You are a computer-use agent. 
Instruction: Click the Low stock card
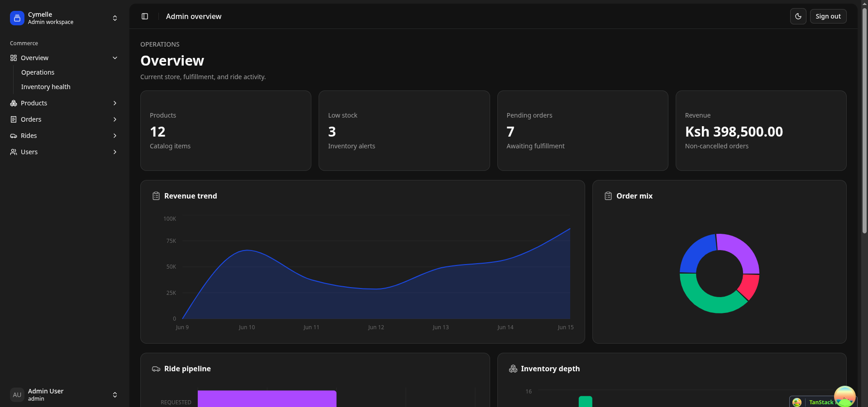tap(404, 131)
